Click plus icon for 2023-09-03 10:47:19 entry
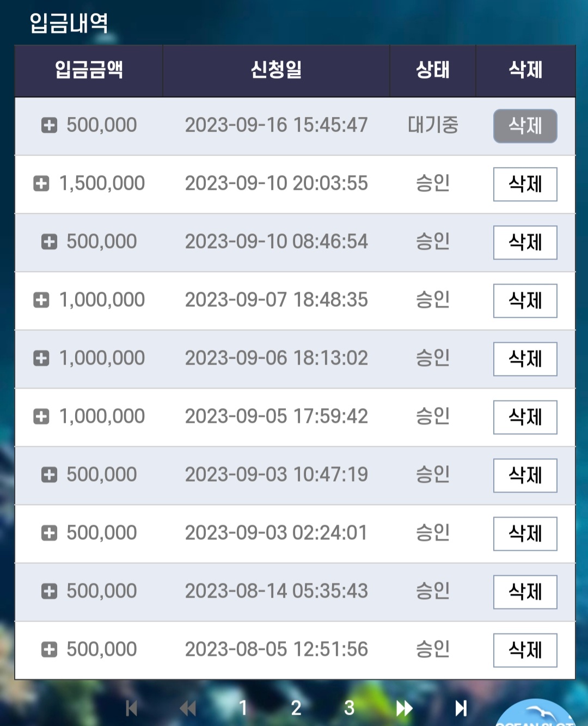Screen dimensions: 588x726 tap(50, 475)
